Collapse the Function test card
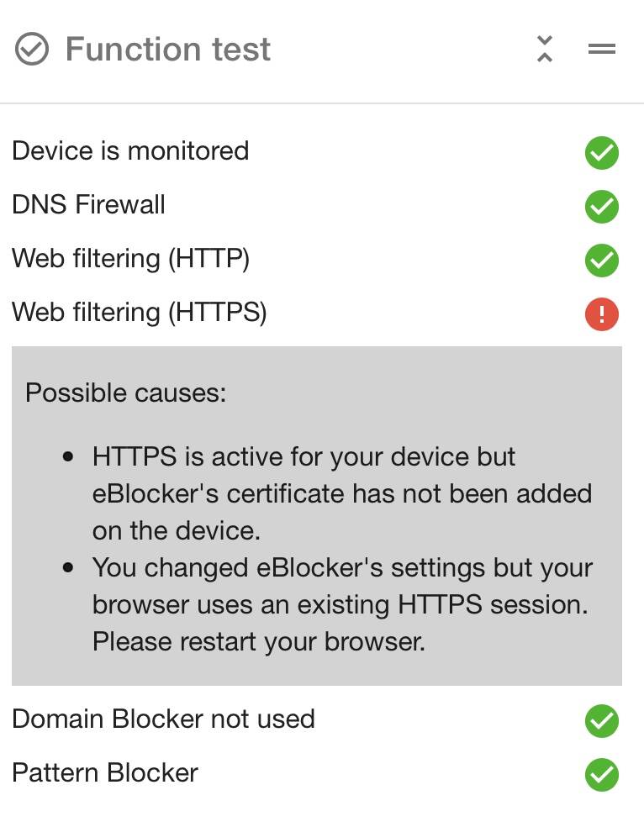This screenshot has height=827, width=644. (x=545, y=49)
